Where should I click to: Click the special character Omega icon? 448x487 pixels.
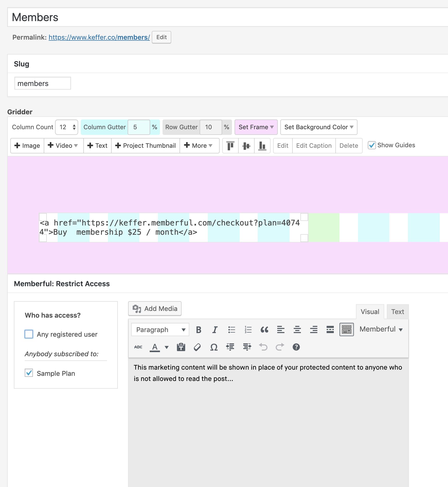point(214,347)
